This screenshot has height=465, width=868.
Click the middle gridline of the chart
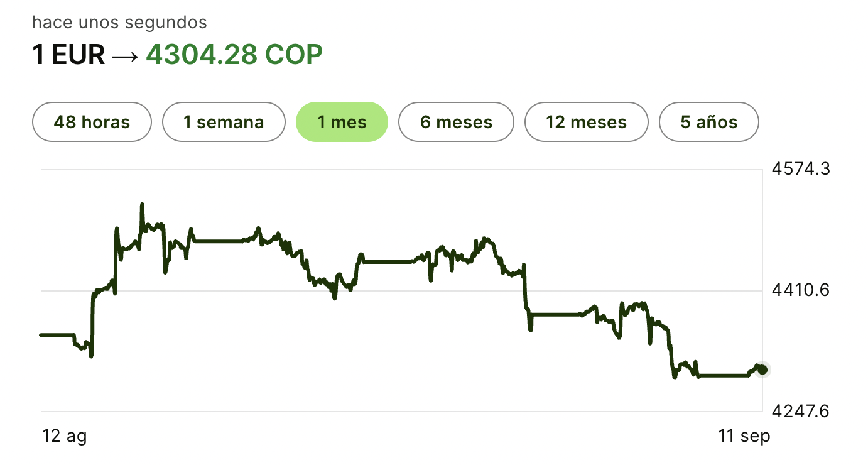[x=402, y=290]
